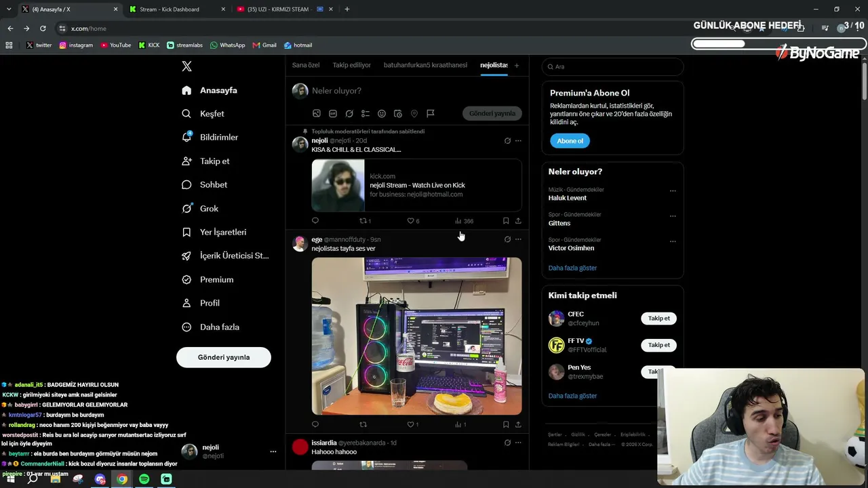Open the Windows Start menu
This screenshot has width=868, height=488.
(x=11, y=479)
